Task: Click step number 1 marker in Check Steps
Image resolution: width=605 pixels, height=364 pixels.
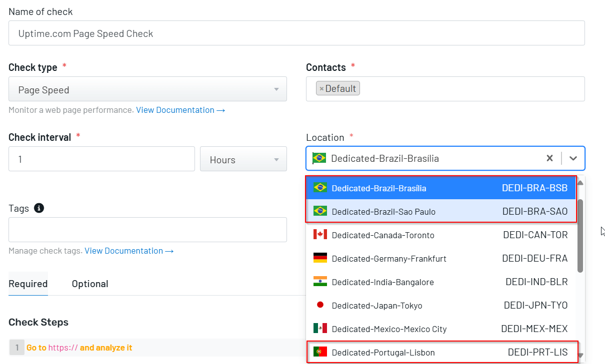Action: pos(16,348)
